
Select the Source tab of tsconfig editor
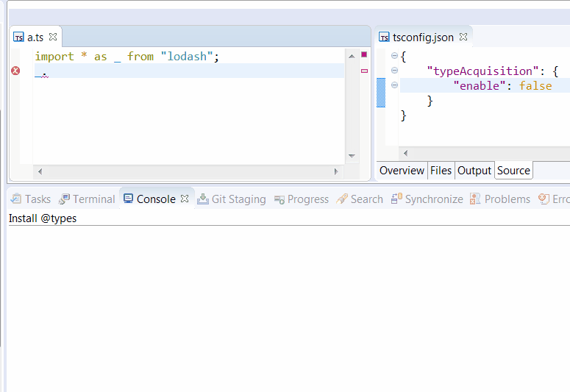513,171
